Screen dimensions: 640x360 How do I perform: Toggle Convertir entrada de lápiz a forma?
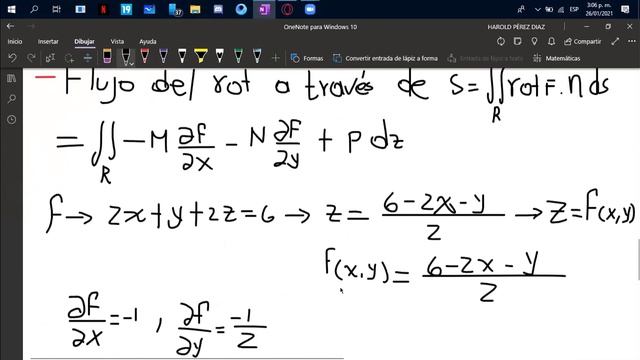tap(385, 58)
